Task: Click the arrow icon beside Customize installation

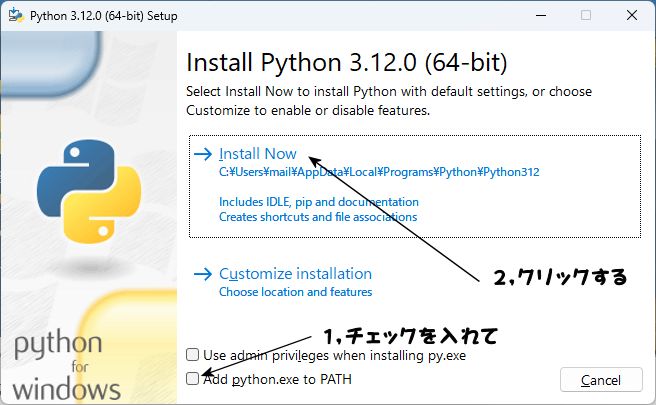Action: (203, 274)
